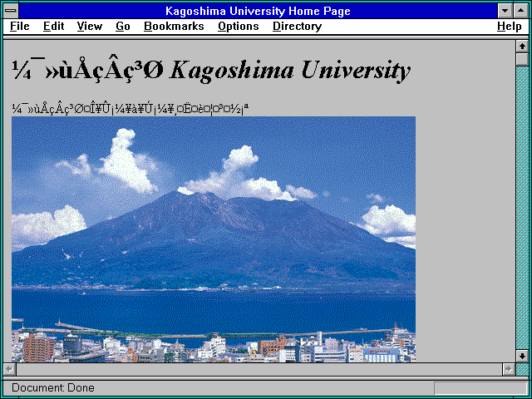The image size is (532, 399).
Task: Open the Edit menu
Action: coord(53,27)
